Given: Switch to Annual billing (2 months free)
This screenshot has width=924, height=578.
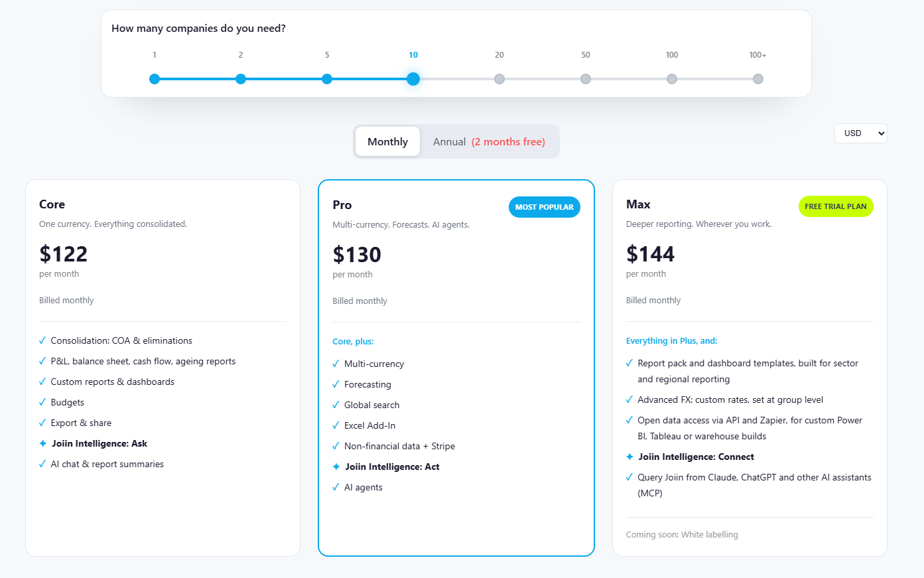Looking at the screenshot, I should [489, 141].
